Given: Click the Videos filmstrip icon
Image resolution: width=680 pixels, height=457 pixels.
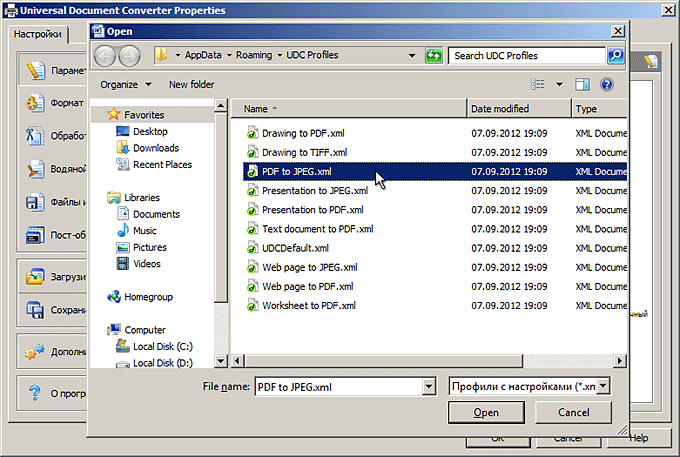Looking at the screenshot, I should pos(123,263).
